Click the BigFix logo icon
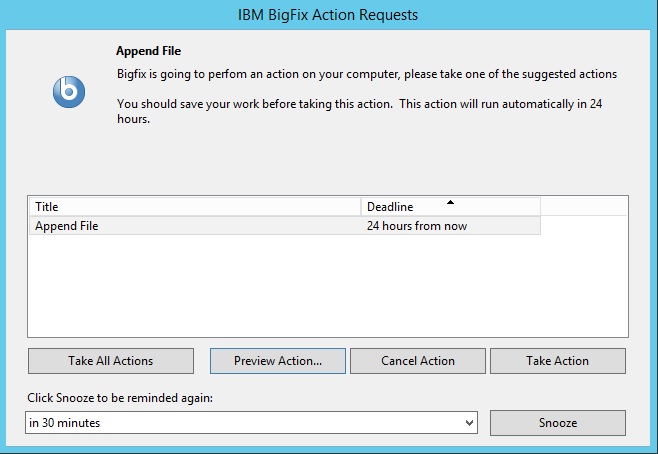 [x=69, y=92]
